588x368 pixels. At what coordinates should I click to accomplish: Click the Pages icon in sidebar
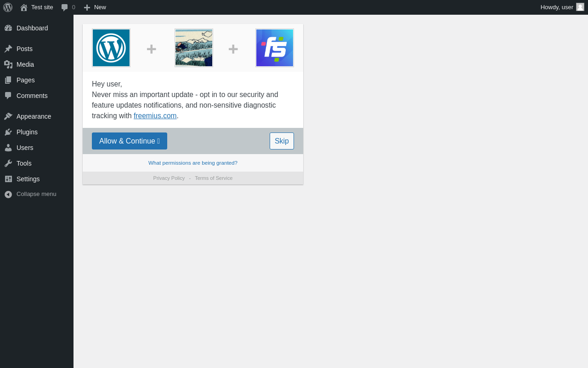[8, 80]
